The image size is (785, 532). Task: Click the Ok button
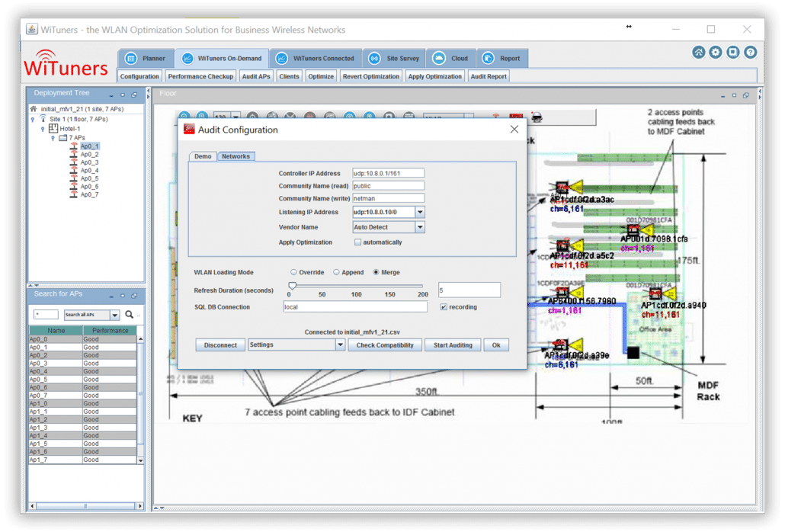click(x=496, y=345)
